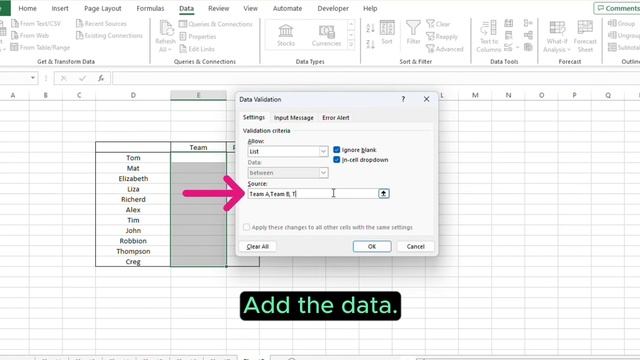Cancel the Data Validation dialog
Viewport: 640px width, 360px height.
[x=416, y=247]
